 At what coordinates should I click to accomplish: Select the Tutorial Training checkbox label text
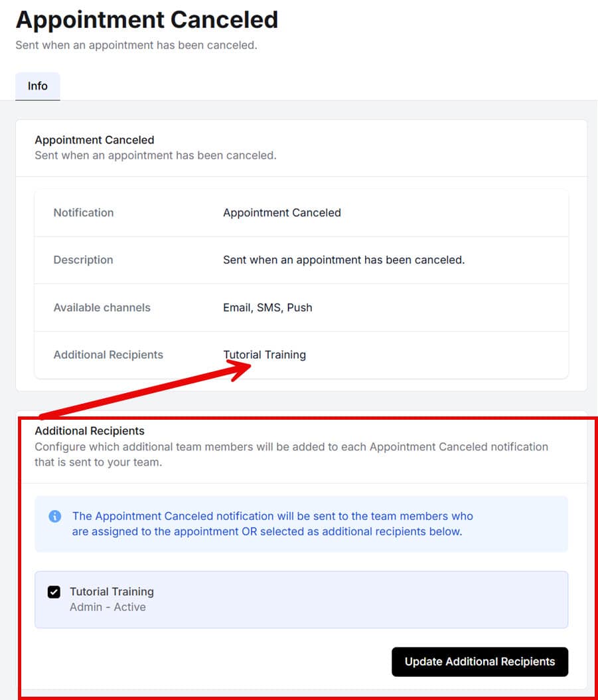[x=112, y=591]
